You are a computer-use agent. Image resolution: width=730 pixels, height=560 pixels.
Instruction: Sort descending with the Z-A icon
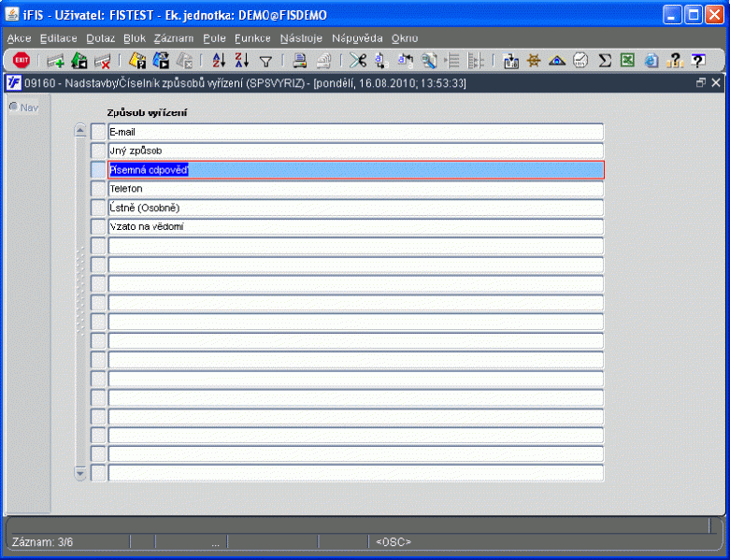point(242,60)
